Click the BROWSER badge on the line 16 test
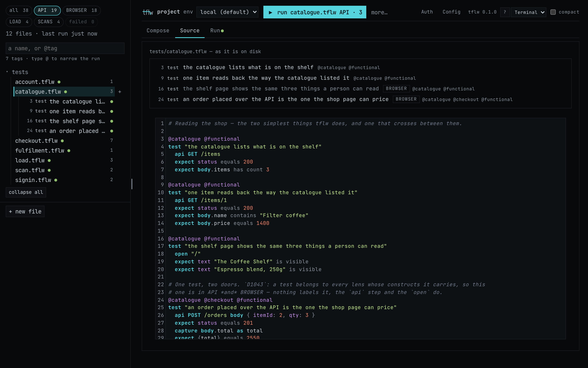 pos(396,89)
